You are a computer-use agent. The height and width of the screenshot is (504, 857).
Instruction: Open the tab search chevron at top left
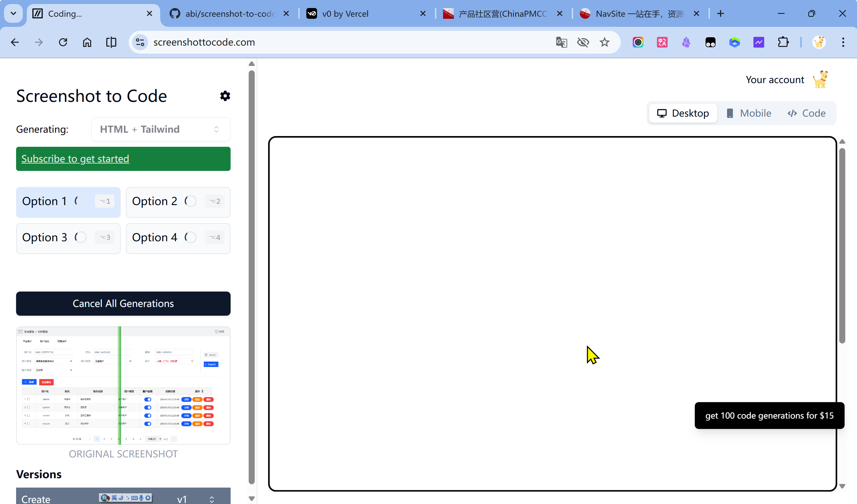click(14, 14)
